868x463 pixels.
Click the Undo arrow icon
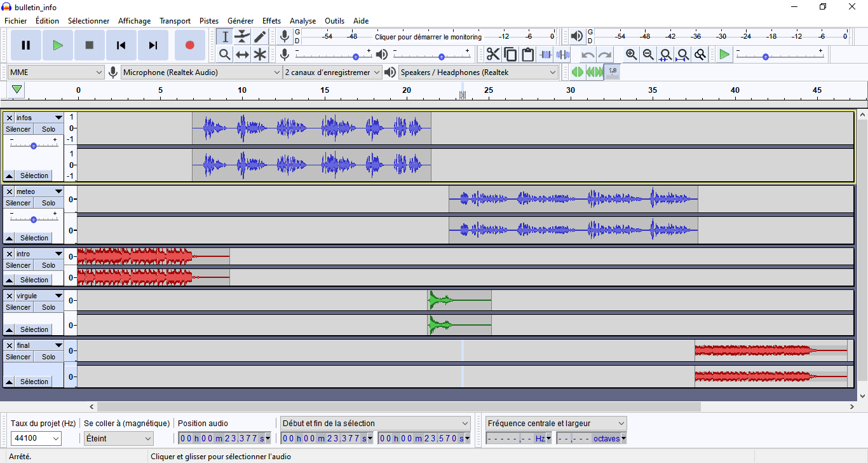tap(588, 55)
